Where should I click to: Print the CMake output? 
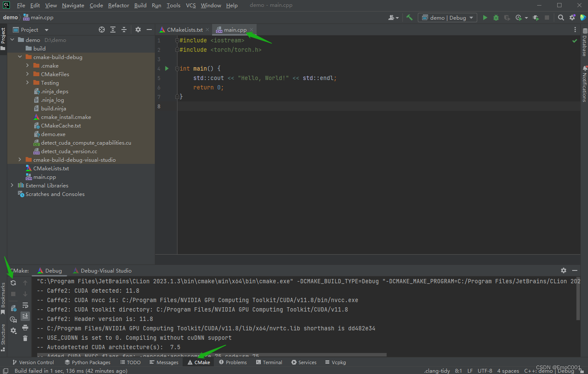pos(25,327)
